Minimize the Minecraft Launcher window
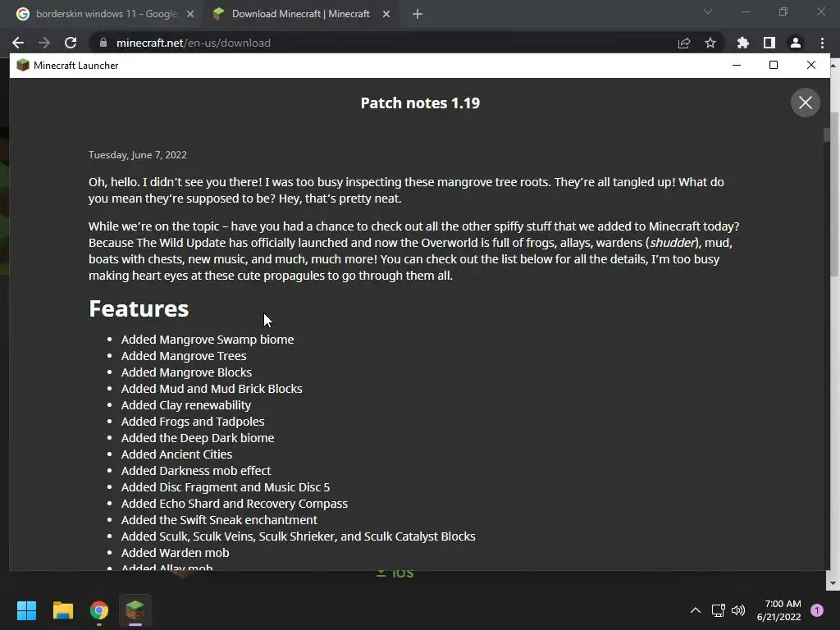The width and height of the screenshot is (840, 630). pyautogui.click(x=737, y=65)
